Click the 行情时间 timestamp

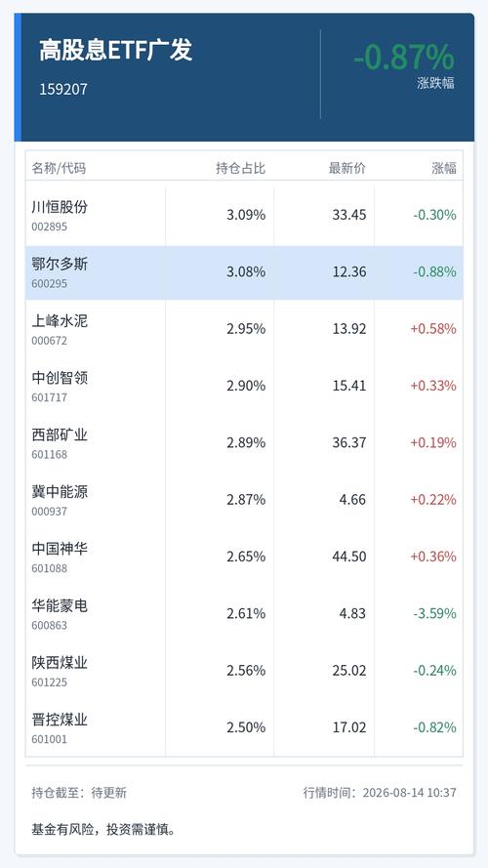coord(380,793)
